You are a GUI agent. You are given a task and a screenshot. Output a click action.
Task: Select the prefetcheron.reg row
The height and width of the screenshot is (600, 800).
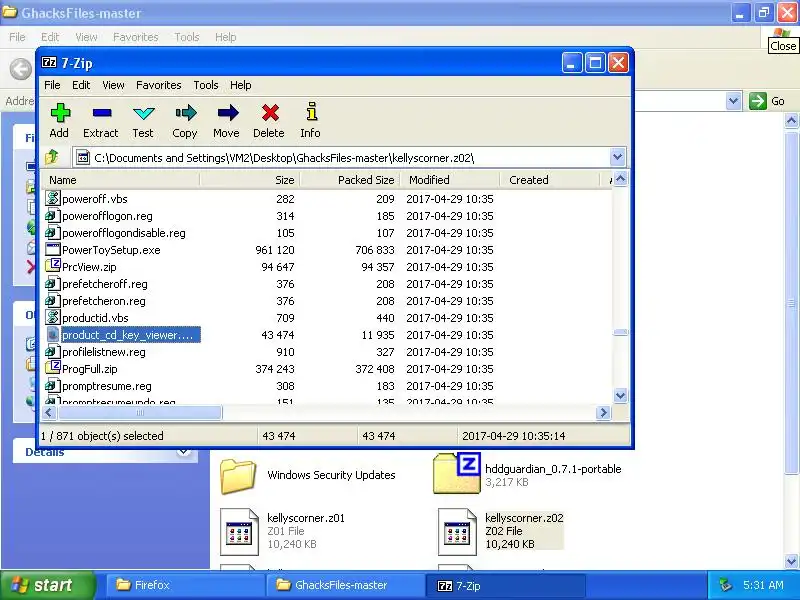point(327,301)
